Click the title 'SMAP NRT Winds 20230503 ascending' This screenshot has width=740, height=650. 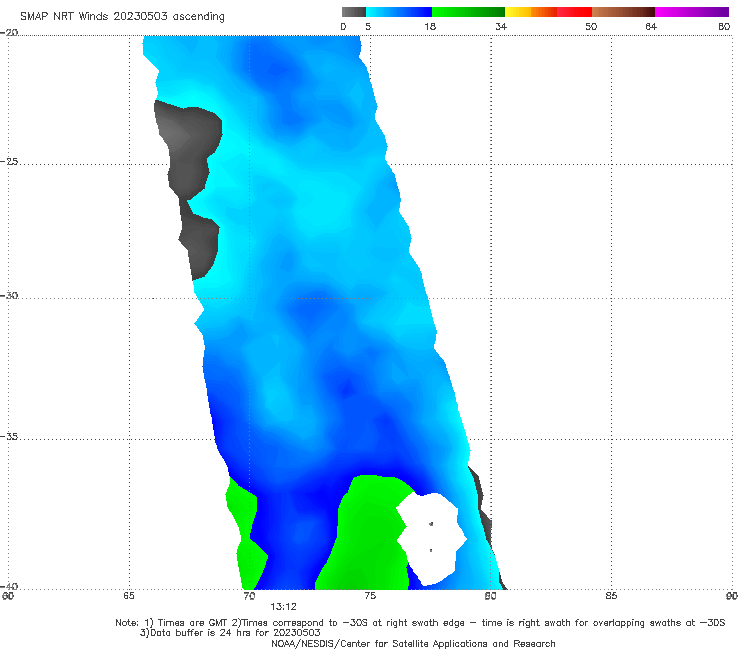tap(122, 16)
